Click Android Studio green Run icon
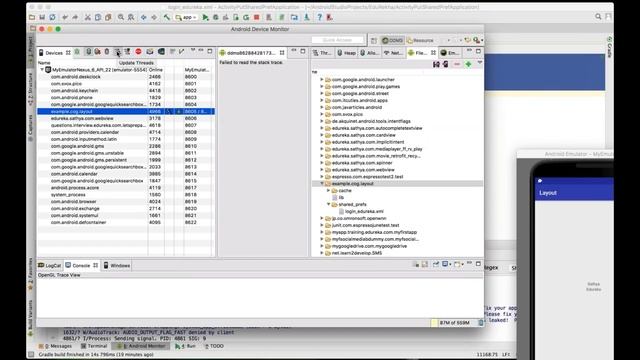Viewport: 640px width, 360px height. pos(205,17)
